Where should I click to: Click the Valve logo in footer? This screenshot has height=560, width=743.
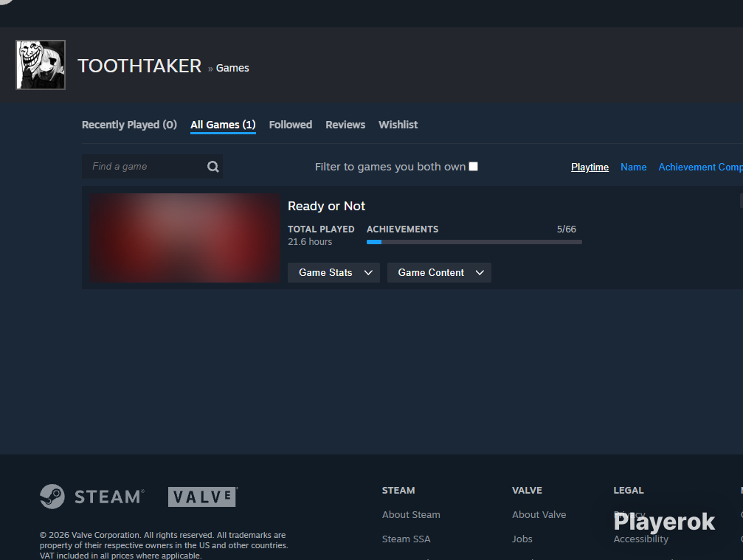203,497
